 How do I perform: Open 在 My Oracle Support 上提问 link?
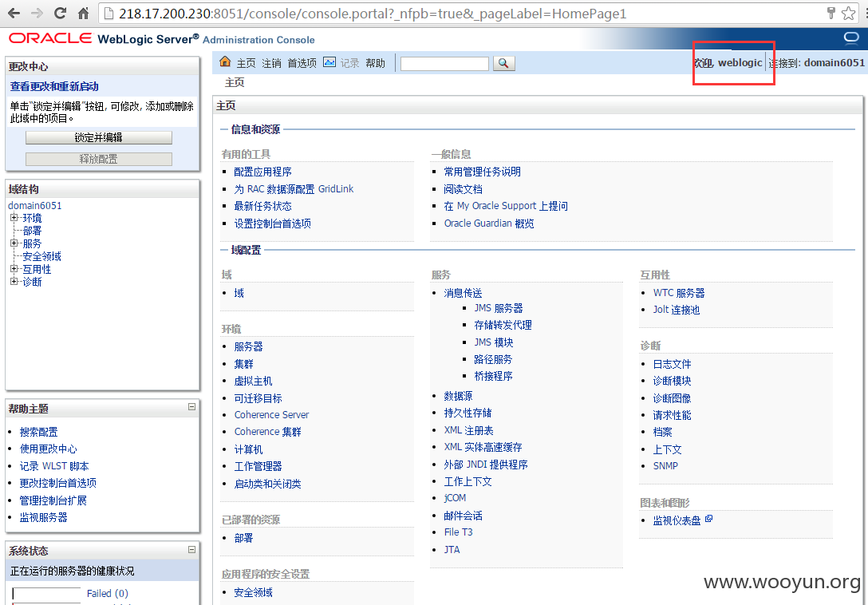pos(506,206)
